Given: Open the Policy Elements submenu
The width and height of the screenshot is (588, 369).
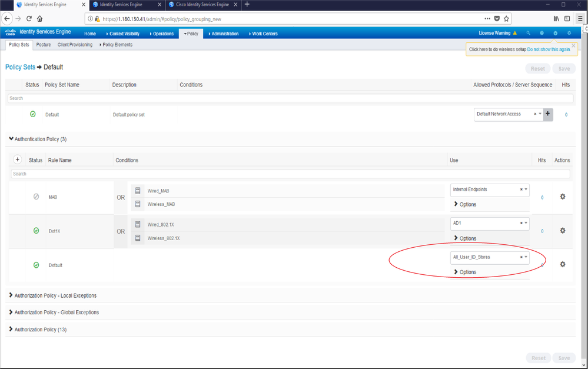Looking at the screenshot, I should (117, 45).
